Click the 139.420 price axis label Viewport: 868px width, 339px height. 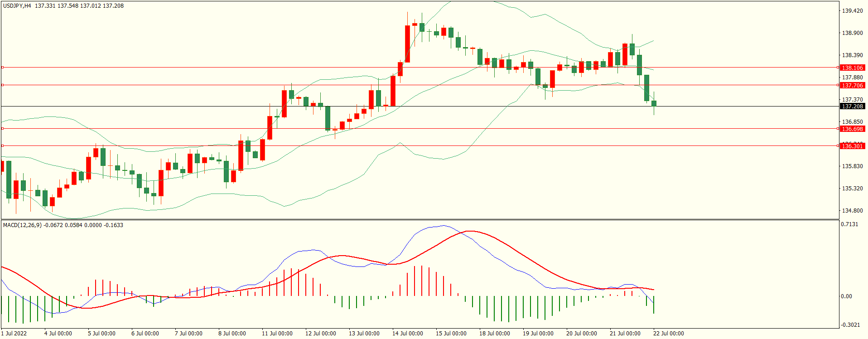point(852,11)
